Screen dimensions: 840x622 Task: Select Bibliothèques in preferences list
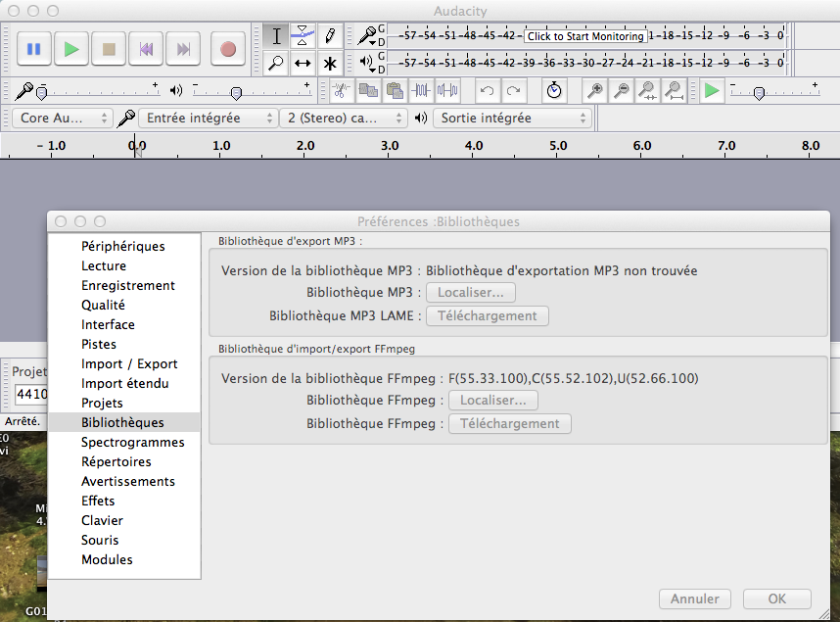pos(123,422)
